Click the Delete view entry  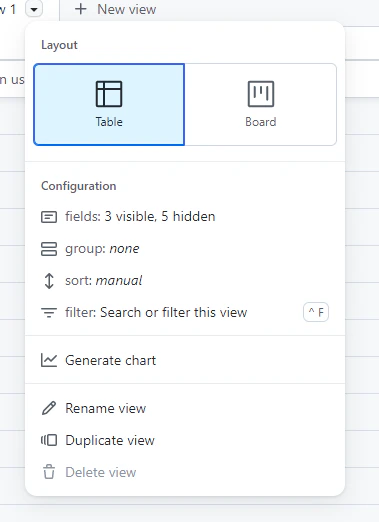pyautogui.click(x=185, y=472)
